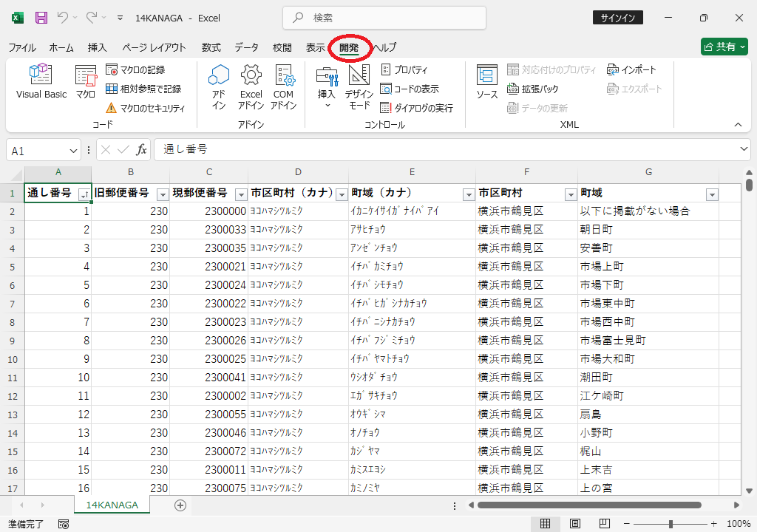This screenshot has height=532, width=757.
Task: Open the Customize Quick Access Toolbar dropdown
Action: pyautogui.click(x=120, y=18)
